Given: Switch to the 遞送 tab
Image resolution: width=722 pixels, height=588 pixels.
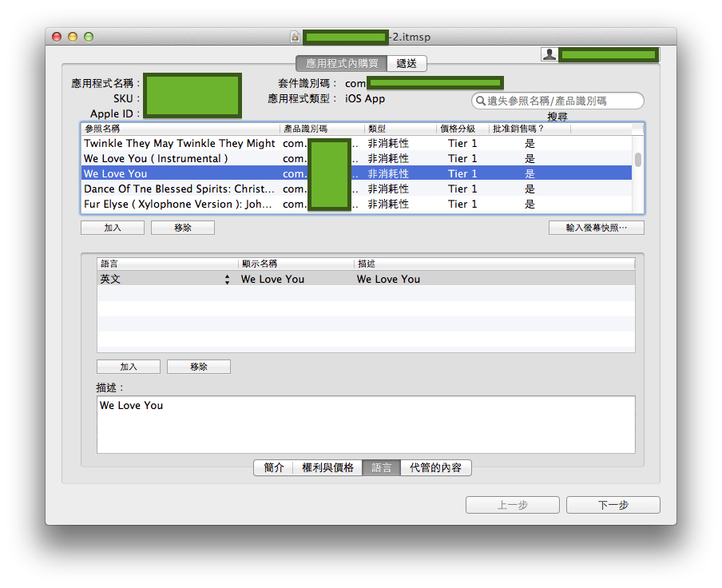Looking at the screenshot, I should (x=407, y=64).
